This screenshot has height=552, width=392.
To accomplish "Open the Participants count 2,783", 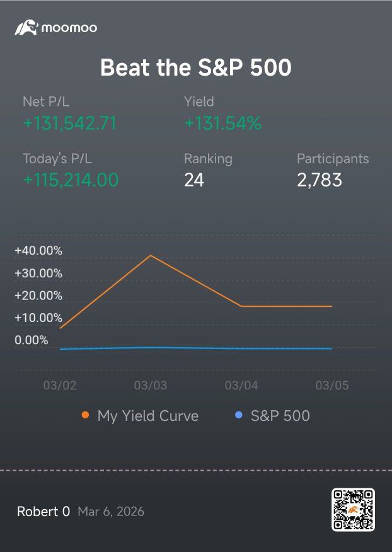I will [320, 180].
